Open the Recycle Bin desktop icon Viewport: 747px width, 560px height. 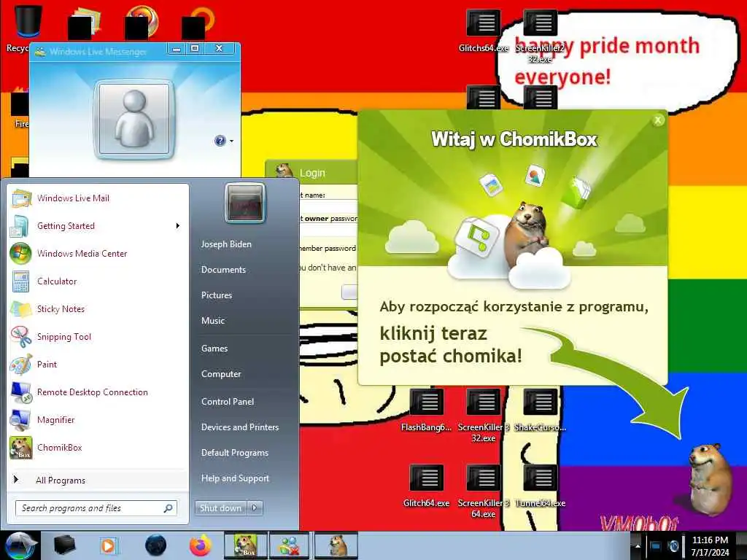pos(27,28)
